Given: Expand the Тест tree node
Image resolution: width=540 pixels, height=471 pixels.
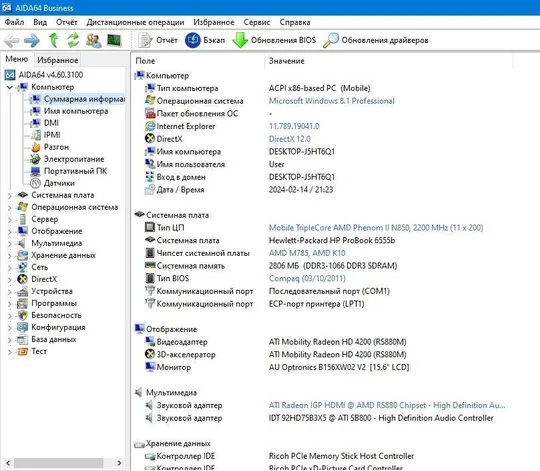Looking at the screenshot, I should [9, 352].
